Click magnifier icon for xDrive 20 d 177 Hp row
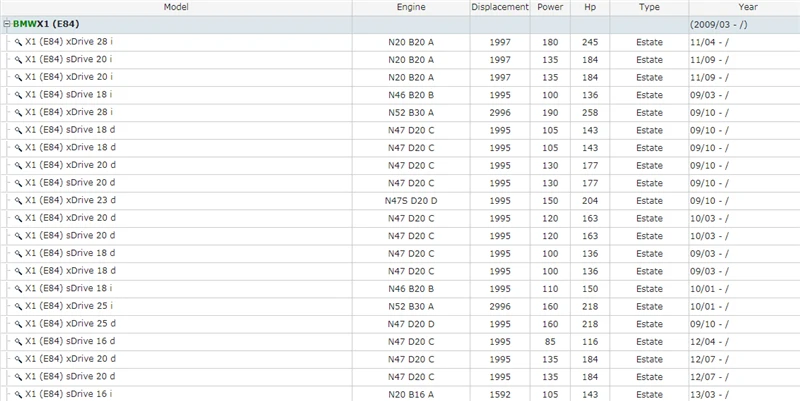This screenshot has width=800, height=401. point(18,166)
